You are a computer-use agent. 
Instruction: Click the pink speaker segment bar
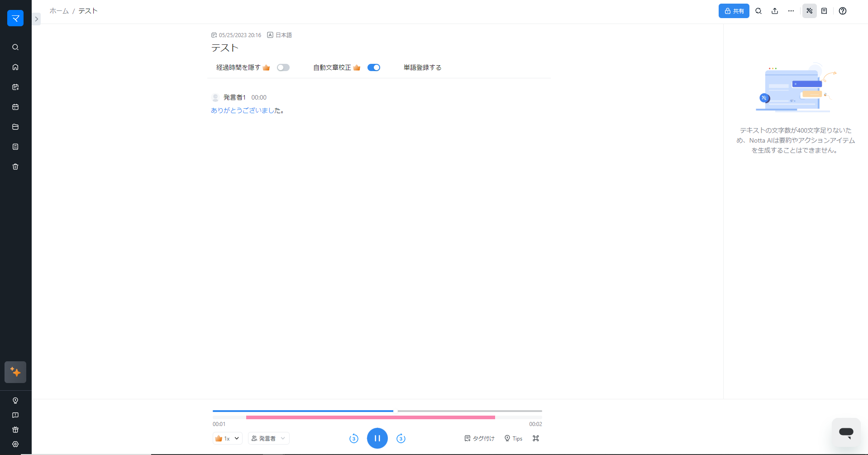(371, 417)
